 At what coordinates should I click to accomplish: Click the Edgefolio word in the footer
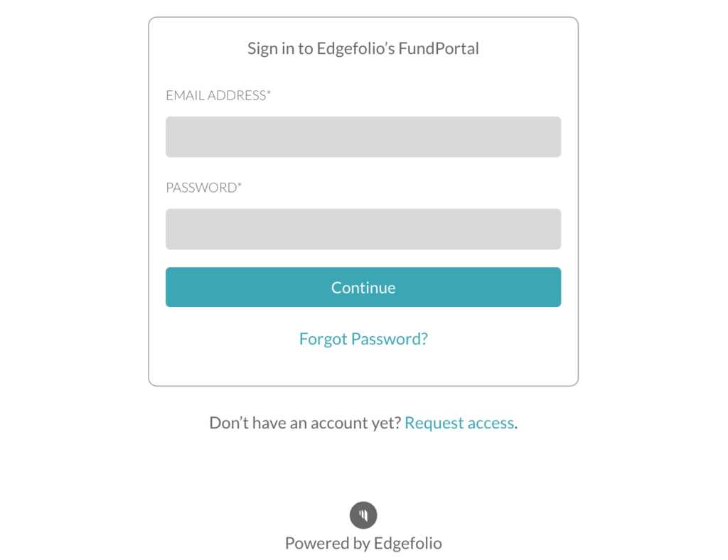click(x=407, y=543)
